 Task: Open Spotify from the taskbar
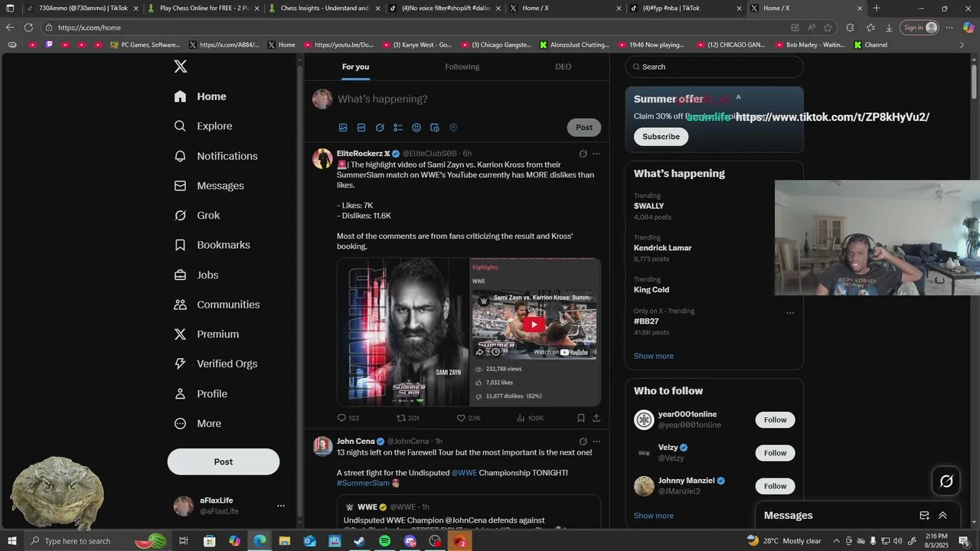click(385, 541)
